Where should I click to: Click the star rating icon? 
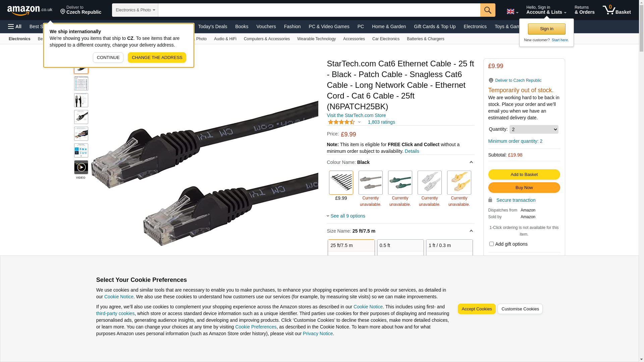(341, 122)
